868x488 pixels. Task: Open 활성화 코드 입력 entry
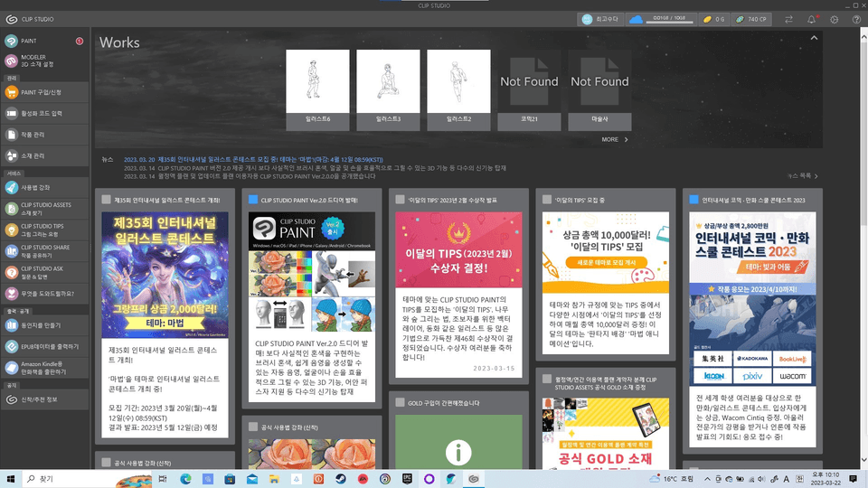(x=44, y=114)
